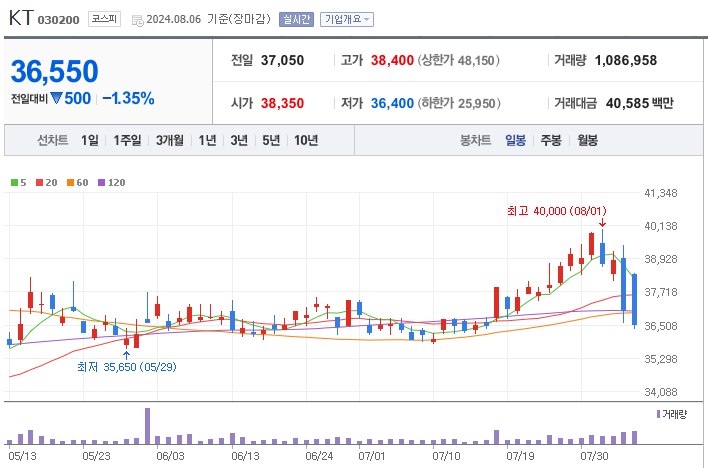
Task: Click the orange 60-day moving average swatch
Action: click(70, 183)
